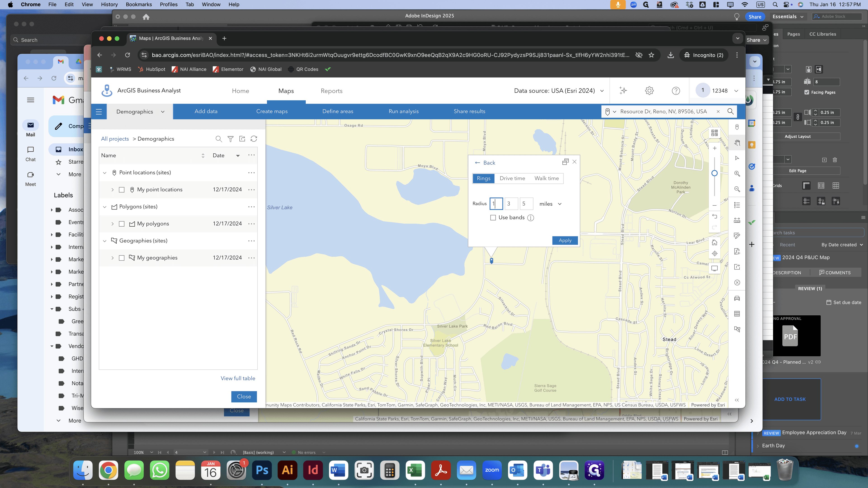Viewport: 868px width, 488px height.
Task: Open the measure ruler tool
Action: (737, 221)
